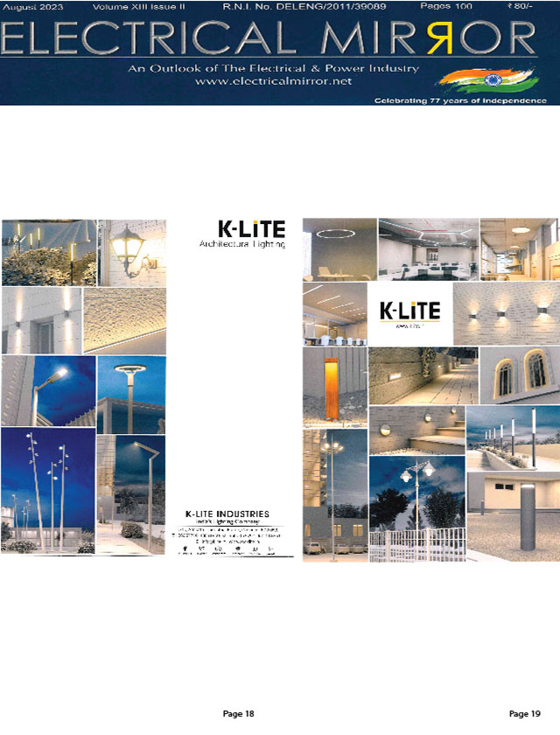Click the K-LiTE Architectural Lighting logo

(241, 236)
